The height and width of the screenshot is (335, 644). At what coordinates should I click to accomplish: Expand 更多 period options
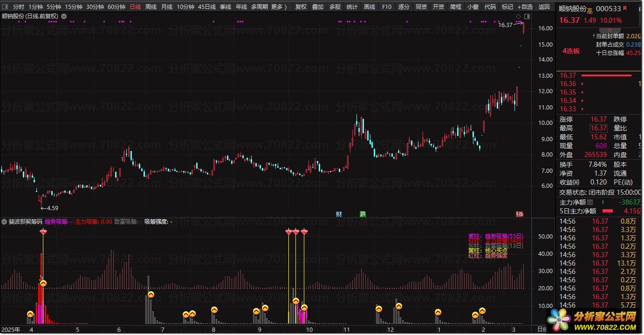(279, 7)
